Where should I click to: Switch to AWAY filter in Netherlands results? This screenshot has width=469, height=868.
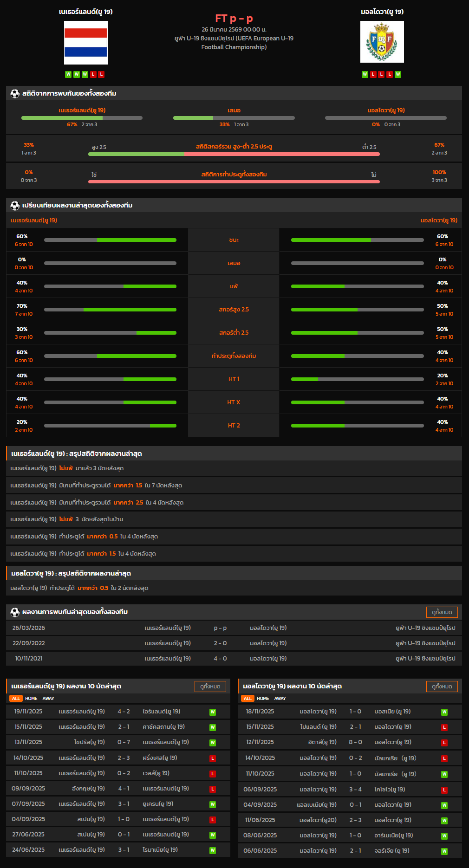48,698
